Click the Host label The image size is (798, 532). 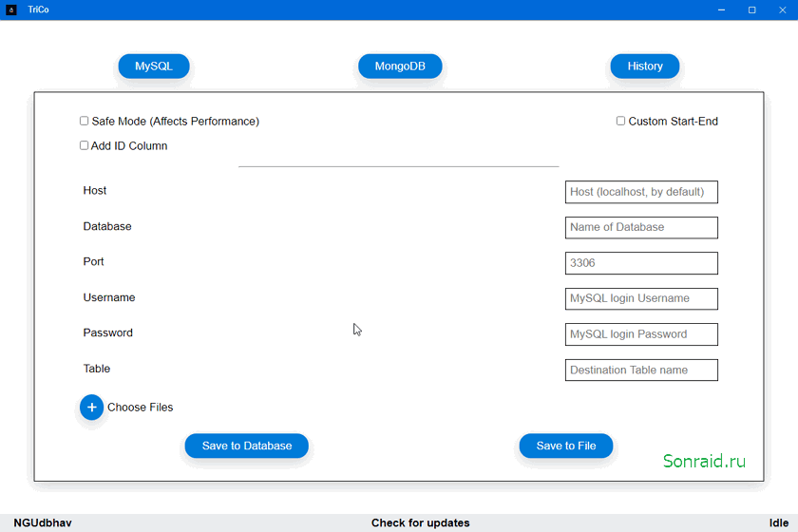pyautogui.click(x=95, y=190)
